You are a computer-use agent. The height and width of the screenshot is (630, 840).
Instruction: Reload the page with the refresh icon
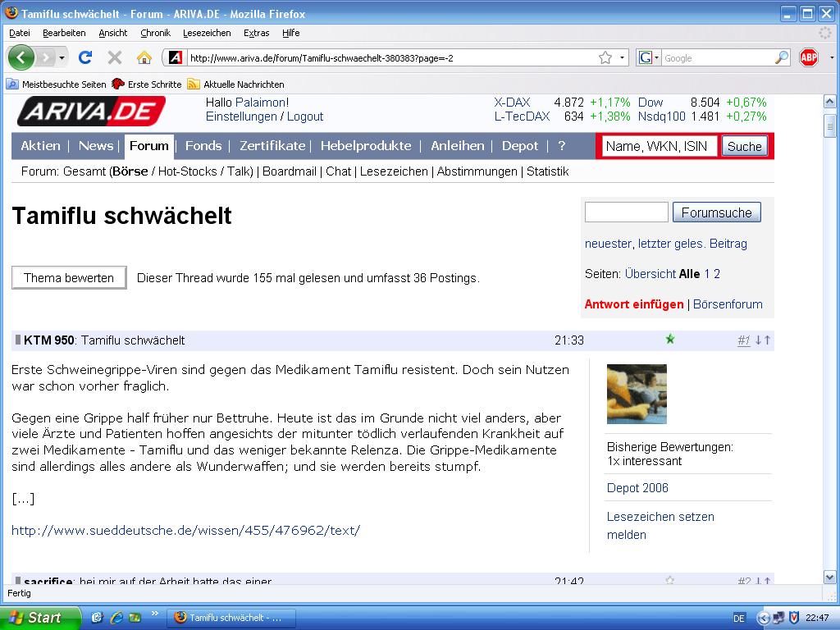pos(85,57)
